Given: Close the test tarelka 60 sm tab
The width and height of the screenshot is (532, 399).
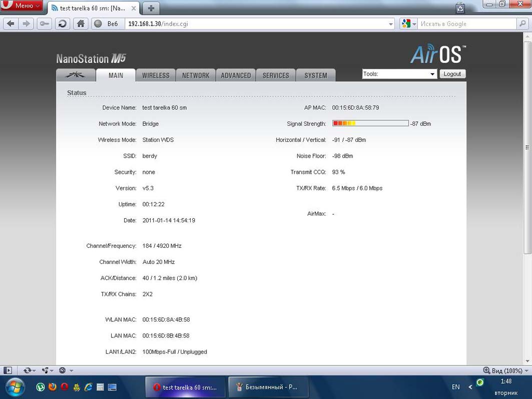Looking at the screenshot, I should [x=134, y=8].
